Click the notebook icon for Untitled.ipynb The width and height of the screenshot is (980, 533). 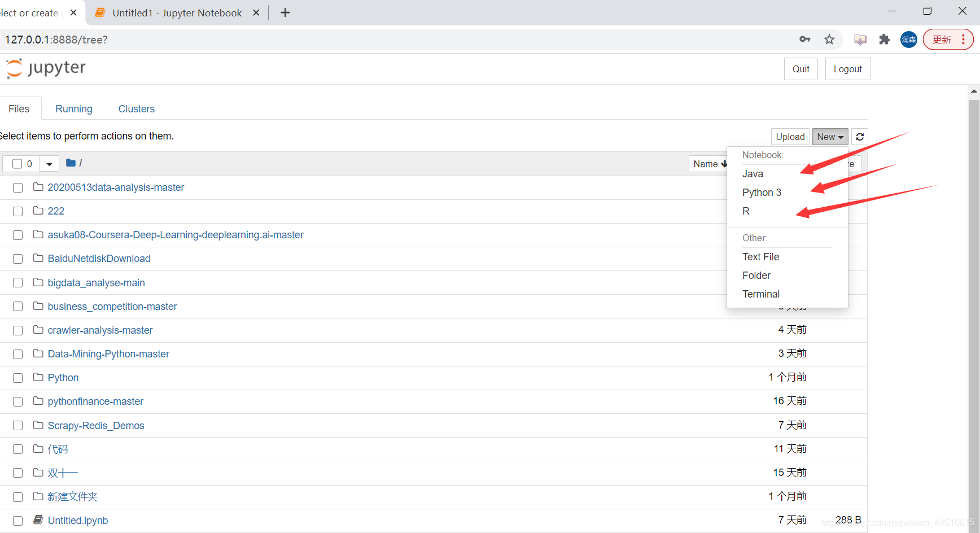(x=38, y=519)
